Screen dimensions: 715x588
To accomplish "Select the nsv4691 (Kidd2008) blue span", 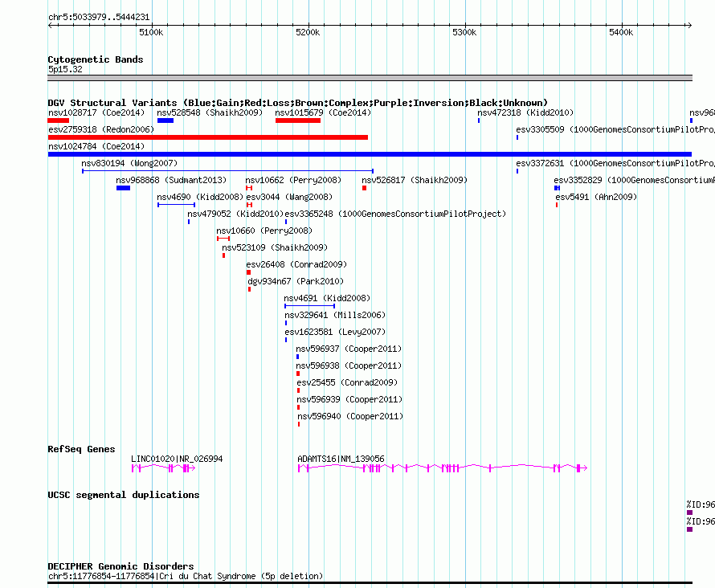I will (x=309, y=306).
